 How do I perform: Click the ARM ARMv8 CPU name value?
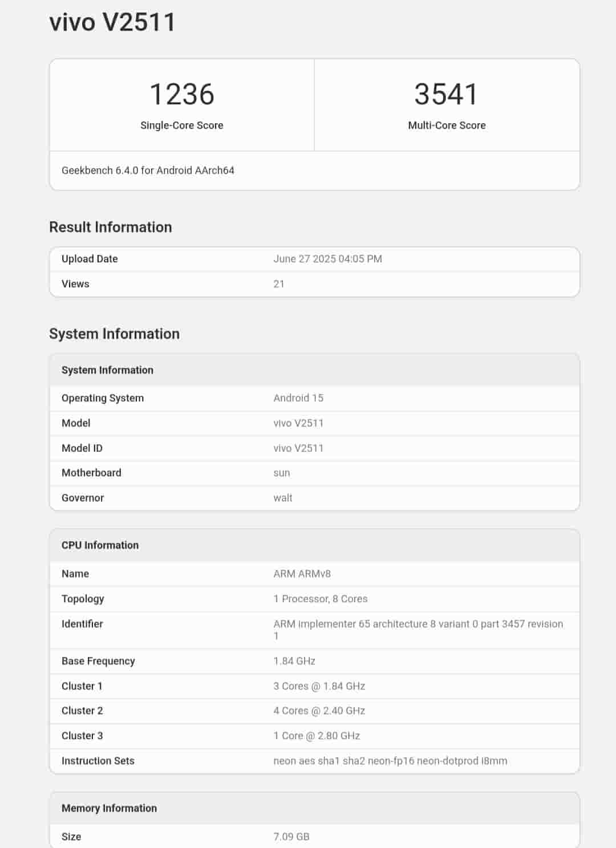click(302, 574)
